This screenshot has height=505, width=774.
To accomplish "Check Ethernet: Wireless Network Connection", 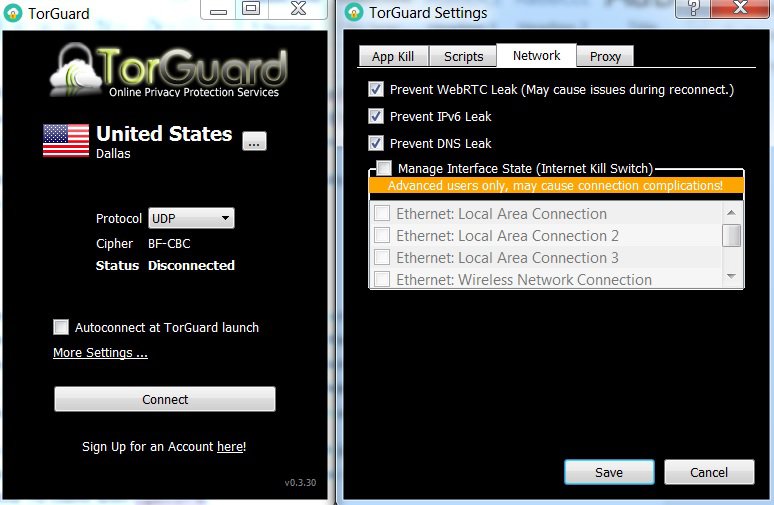I will [x=382, y=279].
